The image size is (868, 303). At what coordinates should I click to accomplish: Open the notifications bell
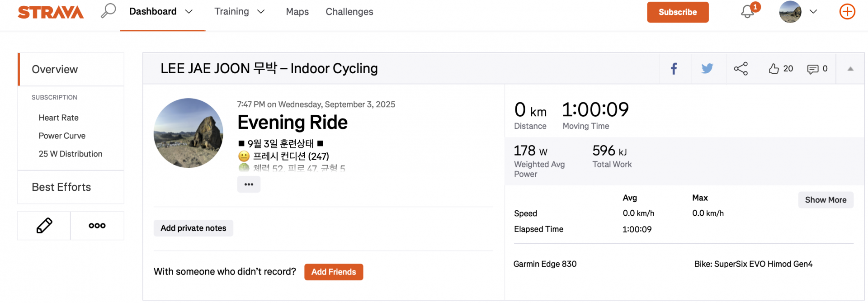[748, 12]
